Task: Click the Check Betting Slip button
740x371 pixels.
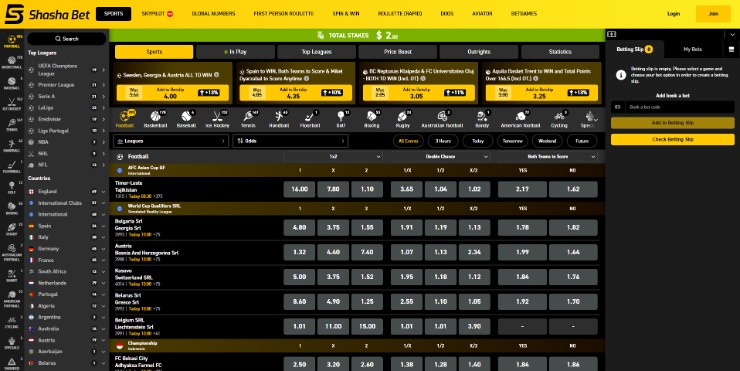Action: point(673,139)
